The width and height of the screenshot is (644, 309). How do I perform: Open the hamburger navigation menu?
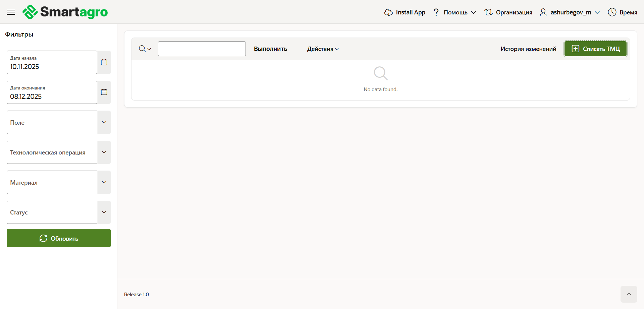[11, 12]
